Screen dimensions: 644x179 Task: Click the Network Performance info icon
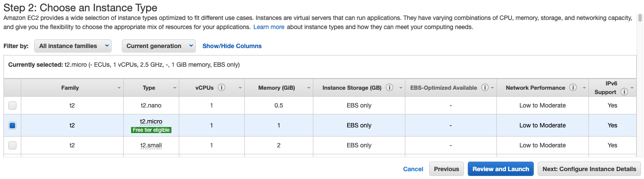(x=573, y=88)
